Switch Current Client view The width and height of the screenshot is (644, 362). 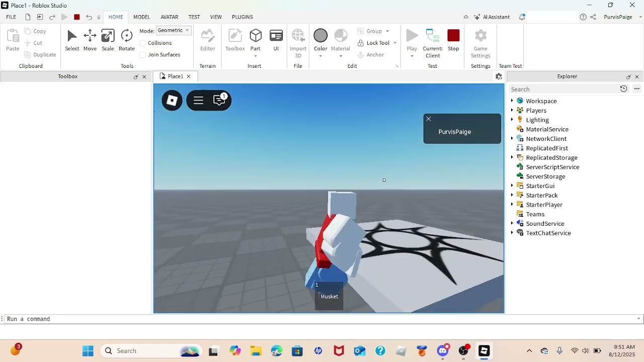(433, 43)
